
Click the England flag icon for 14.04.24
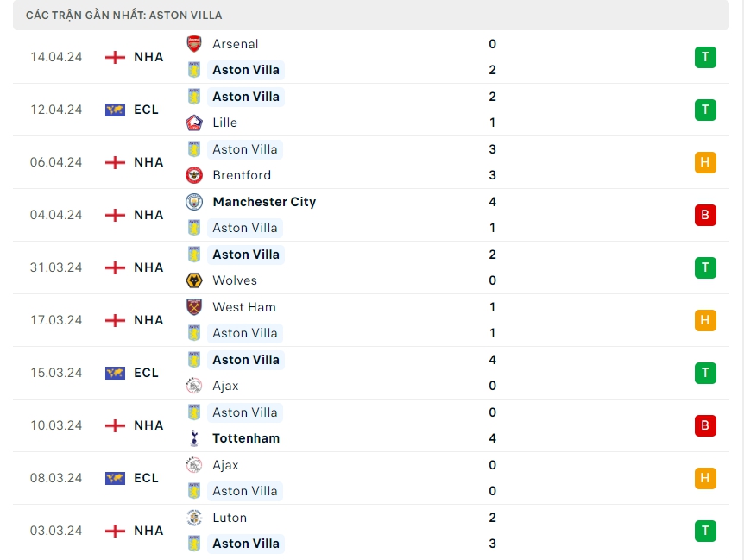115,57
